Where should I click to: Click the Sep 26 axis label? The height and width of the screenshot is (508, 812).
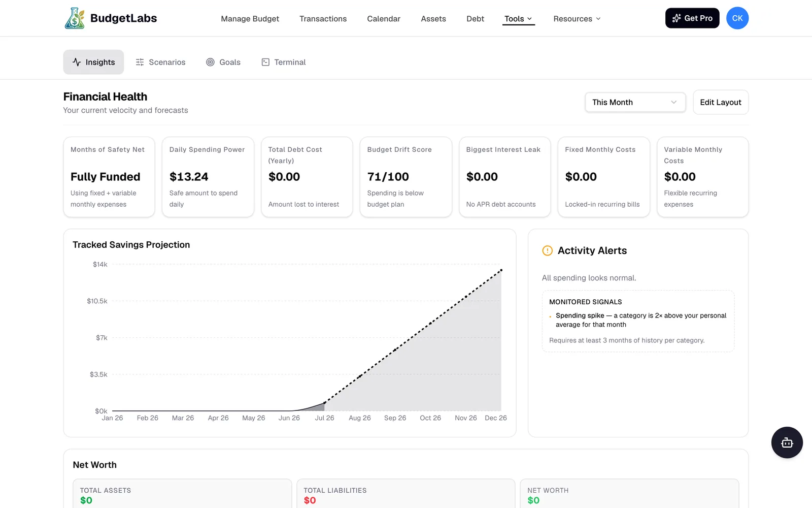tap(395, 418)
